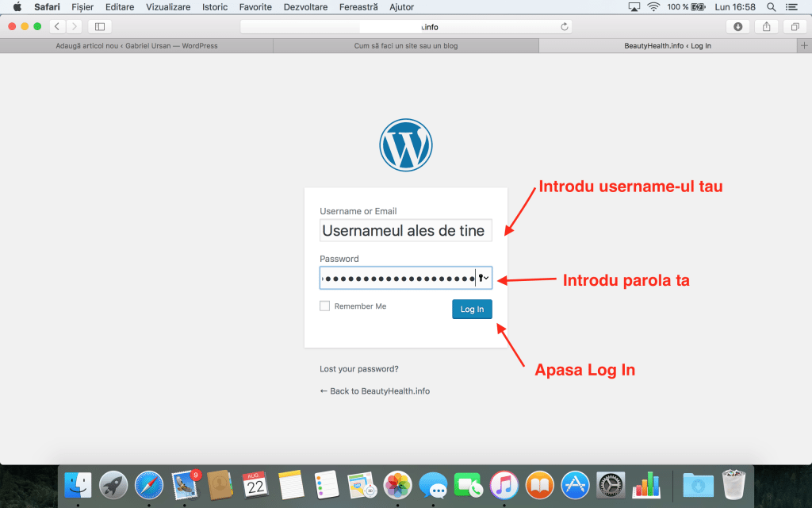This screenshot has width=812, height=508.
Task: Add a new tab with the plus button
Action: 804,45
